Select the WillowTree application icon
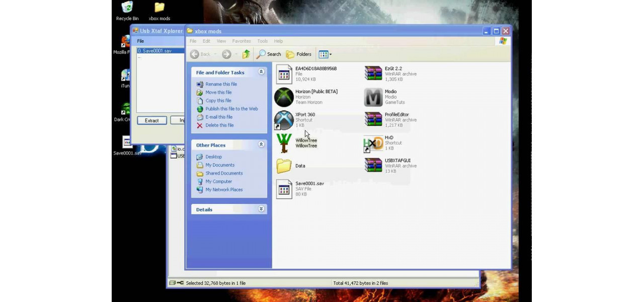The height and width of the screenshot is (302, 644). [284, 143]
